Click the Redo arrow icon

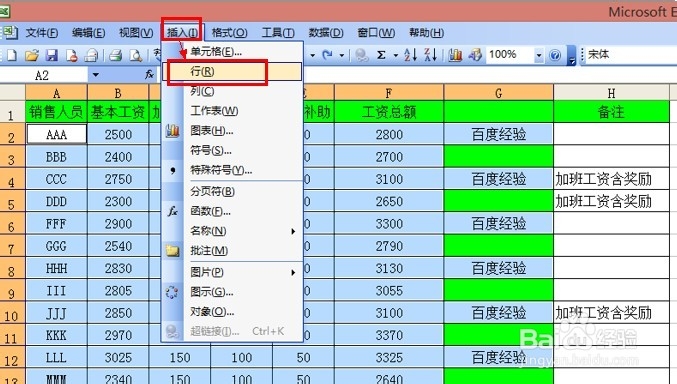coord(328,55)
